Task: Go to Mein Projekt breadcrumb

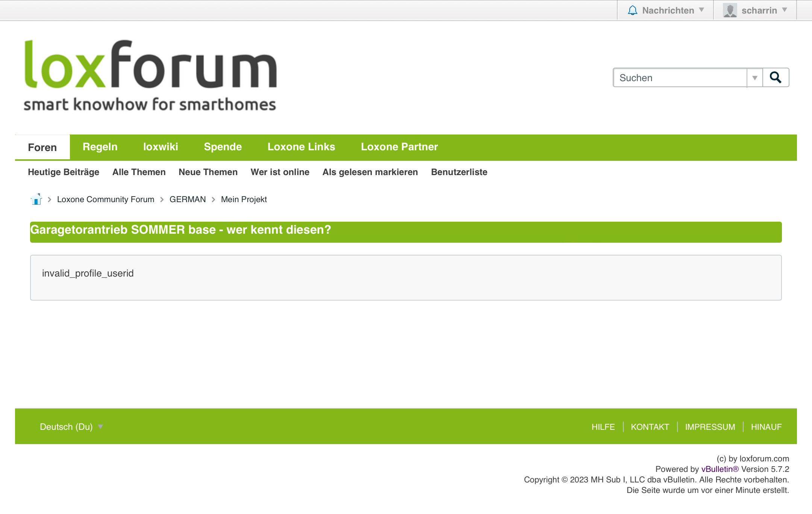Action: click(244, 200)
